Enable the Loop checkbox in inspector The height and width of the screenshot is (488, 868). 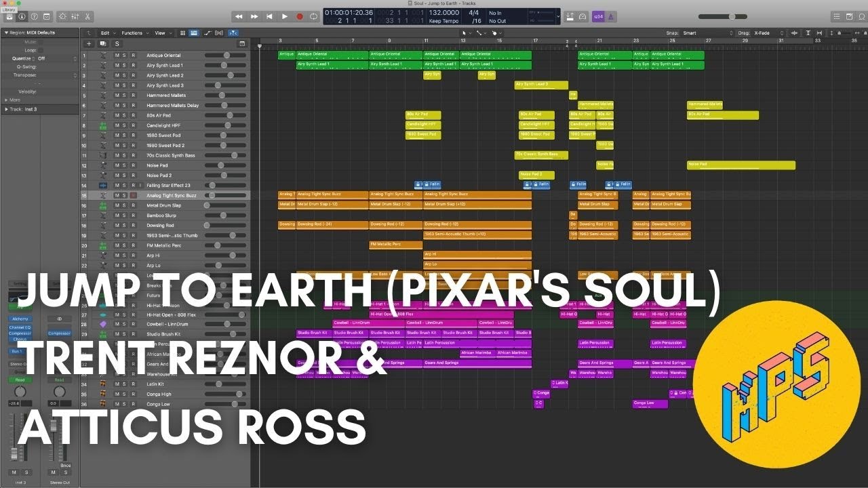pos(41,50)
